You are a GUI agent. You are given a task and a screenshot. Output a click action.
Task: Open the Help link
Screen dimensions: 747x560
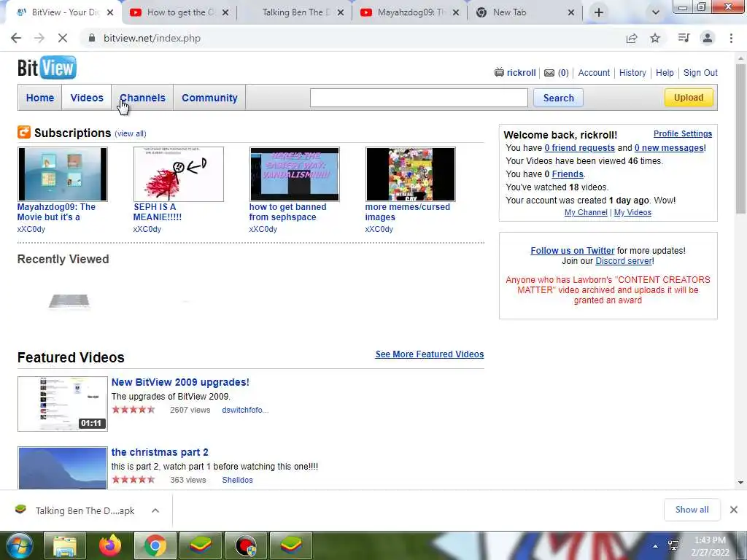[665, 72]
